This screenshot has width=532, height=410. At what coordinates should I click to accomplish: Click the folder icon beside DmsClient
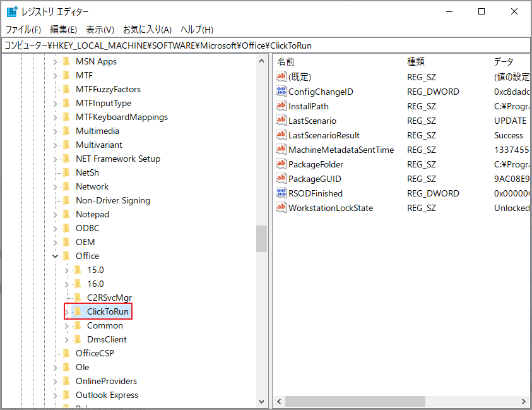point(78,339)
